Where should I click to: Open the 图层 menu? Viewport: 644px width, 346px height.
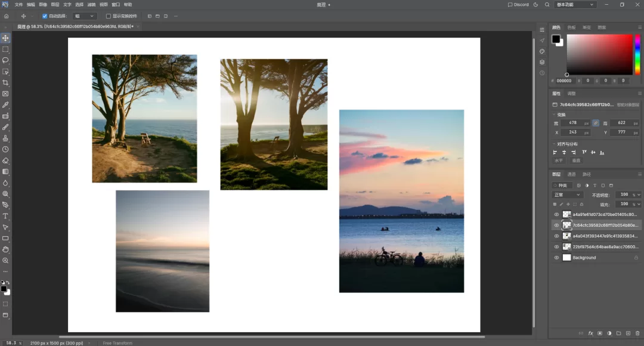pyautogui.click(x=55, y=5)
